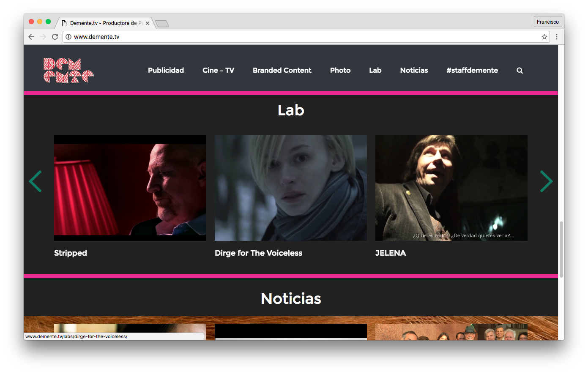The height and width of the screenshot is (374, 588).
Task: View site information icon in address bar
Action: (68, 37)
